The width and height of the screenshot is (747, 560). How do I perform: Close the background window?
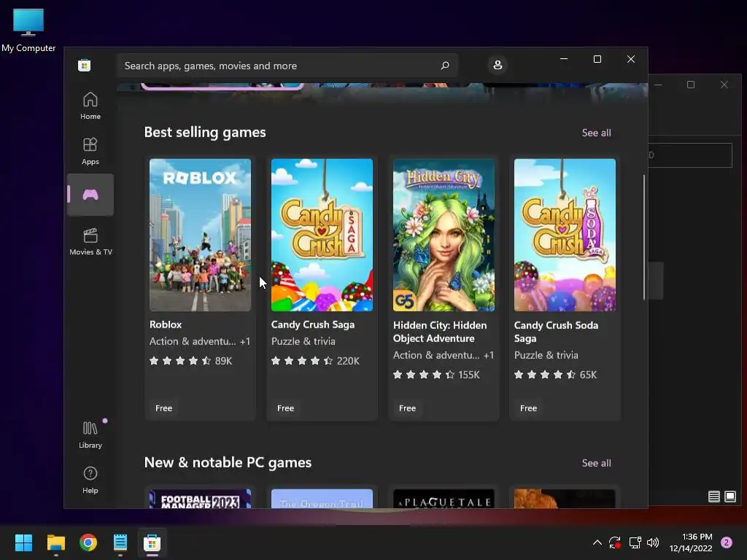724,85
